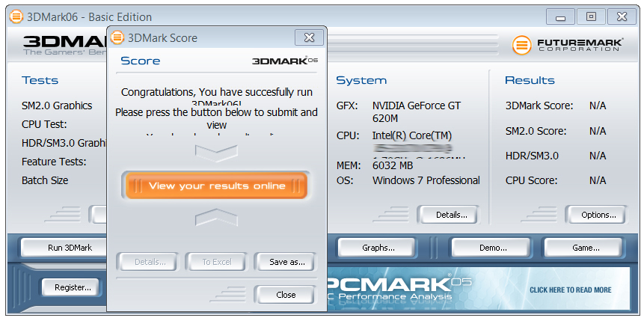
Task: Click the PCMark05 'Click here to read more' banner
Action: 570,290
